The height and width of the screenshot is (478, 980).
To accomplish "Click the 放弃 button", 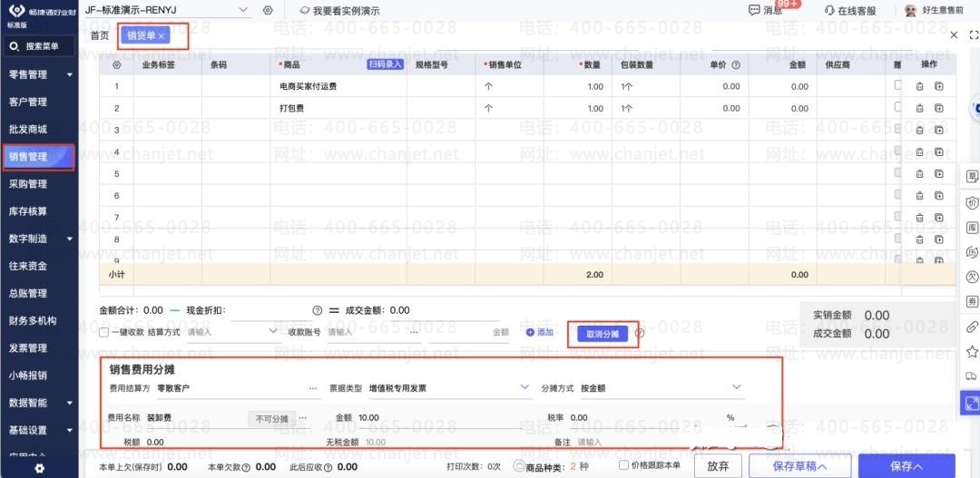I will (718, 465).
